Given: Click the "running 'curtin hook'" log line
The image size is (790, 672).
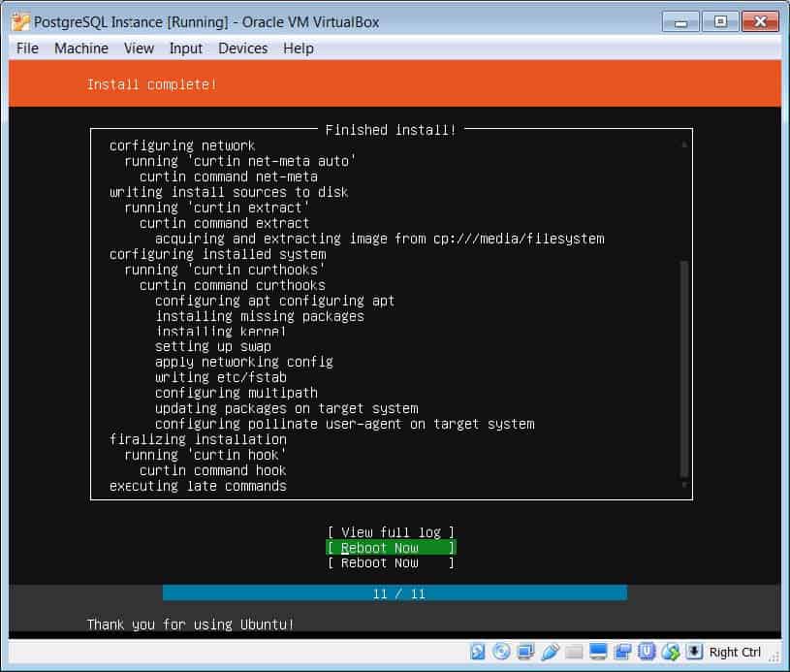Looking at the screenshot, I should [x=205, y=455].
